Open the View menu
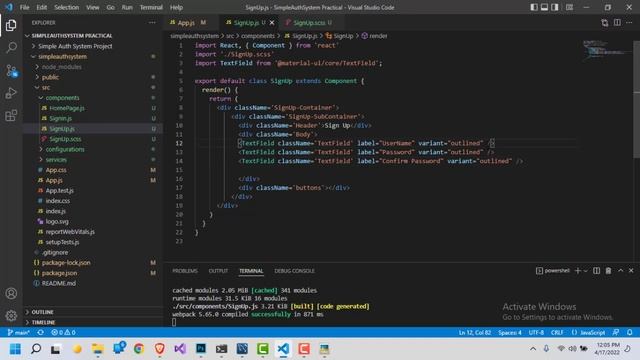Image resolution: width=640 pixels, height=360 pixels. coord(93,7)
